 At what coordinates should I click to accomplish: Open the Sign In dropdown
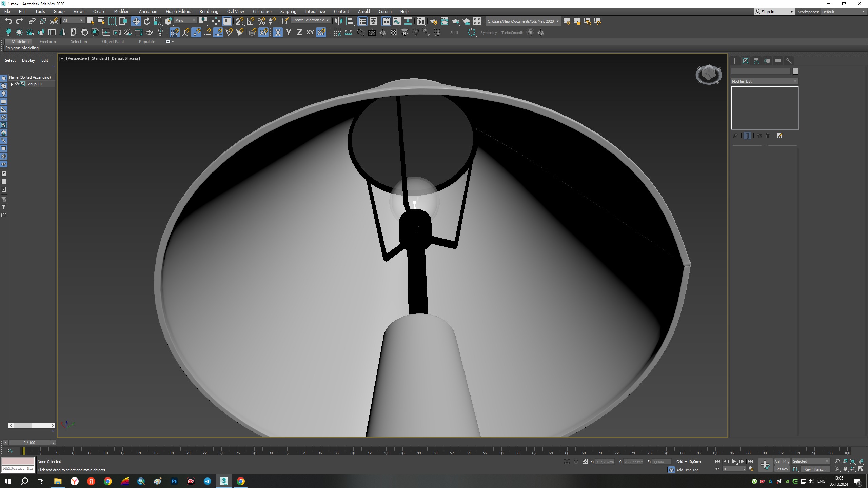pyautogui.click(x=774, y=12)
